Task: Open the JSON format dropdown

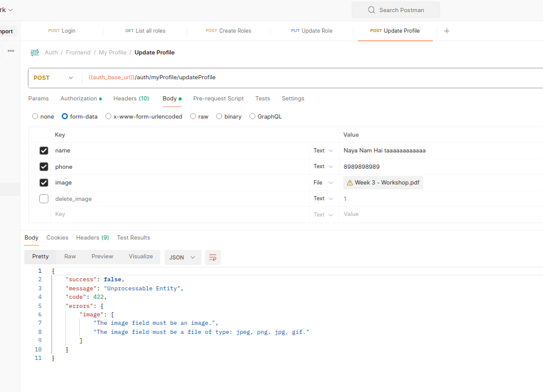Action: tap(183, 257)
